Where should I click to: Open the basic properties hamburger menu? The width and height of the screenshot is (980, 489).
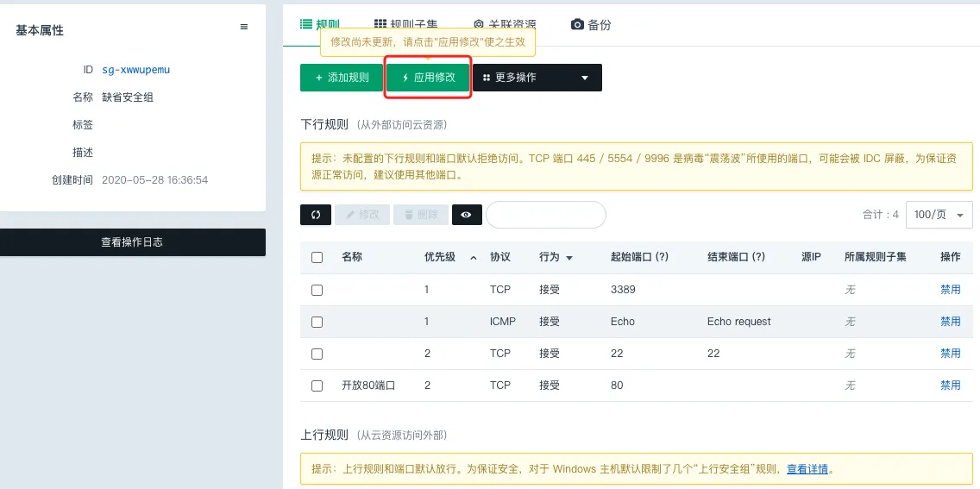coord(244,28)
